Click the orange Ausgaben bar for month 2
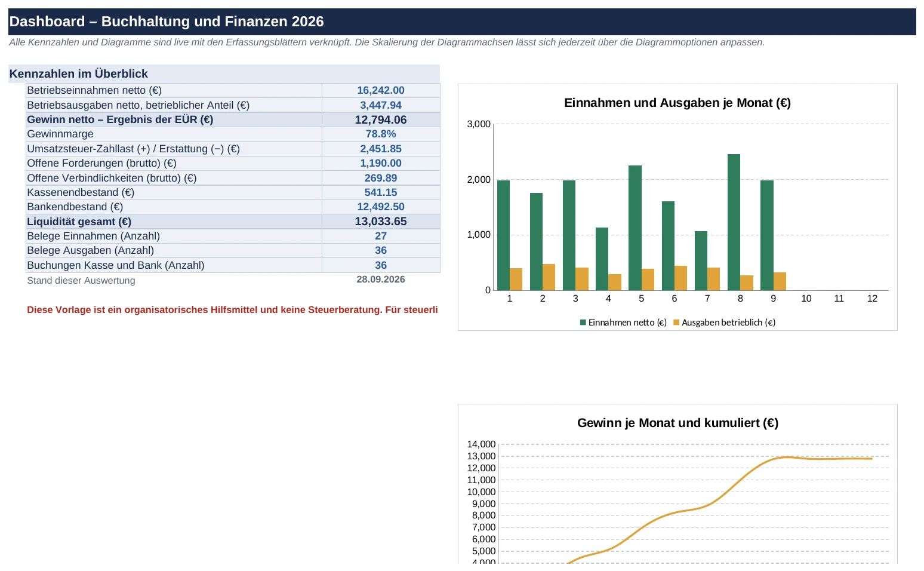Image resolution: width=924 pixels, height=571 pixels. tap(549, 277)
